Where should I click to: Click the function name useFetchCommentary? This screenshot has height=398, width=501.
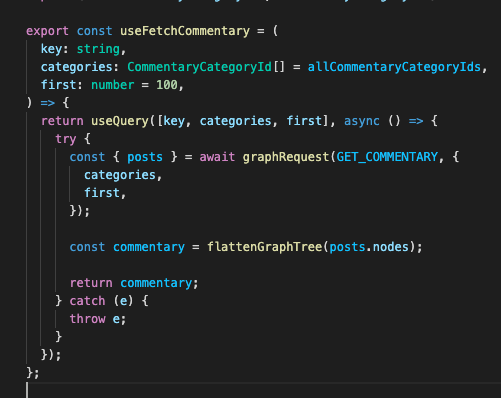pyautogui.click(x=185, y=31)
